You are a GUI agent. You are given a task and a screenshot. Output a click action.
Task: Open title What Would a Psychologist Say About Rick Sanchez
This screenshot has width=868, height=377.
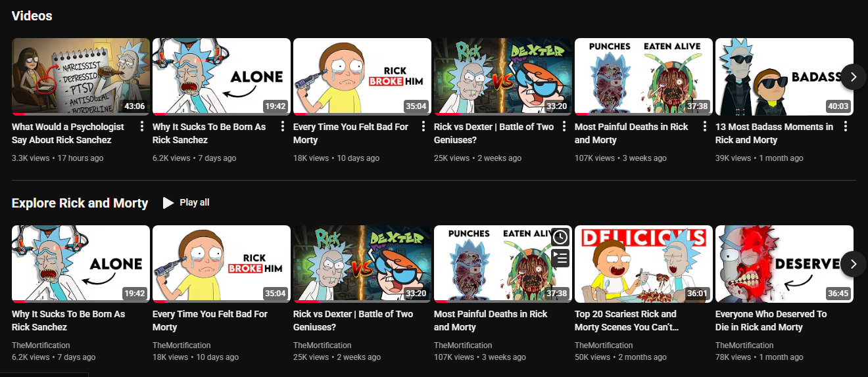68,133
